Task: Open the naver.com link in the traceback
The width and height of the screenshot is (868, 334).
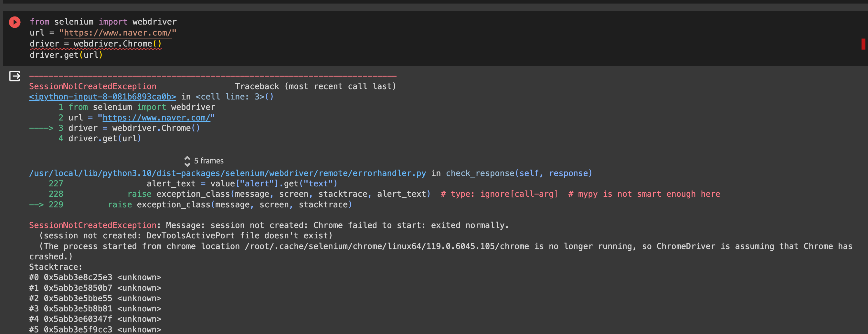Action: (156, 118)
